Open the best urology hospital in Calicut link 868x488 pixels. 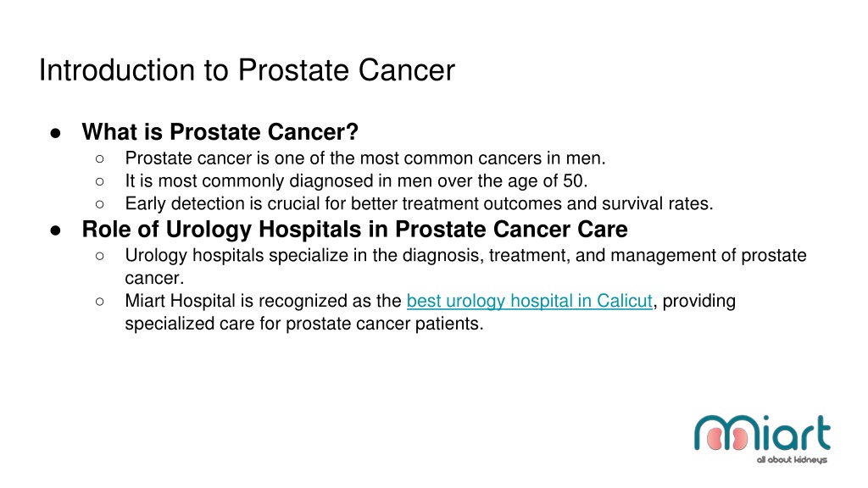(529, 301)
